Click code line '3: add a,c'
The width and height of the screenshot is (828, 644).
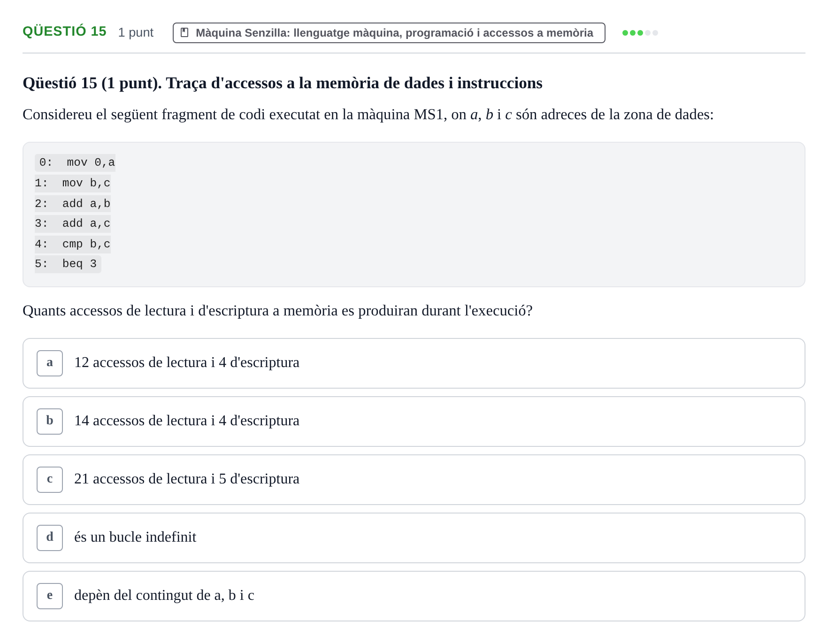pyautogui.click(x=73, y=223)
